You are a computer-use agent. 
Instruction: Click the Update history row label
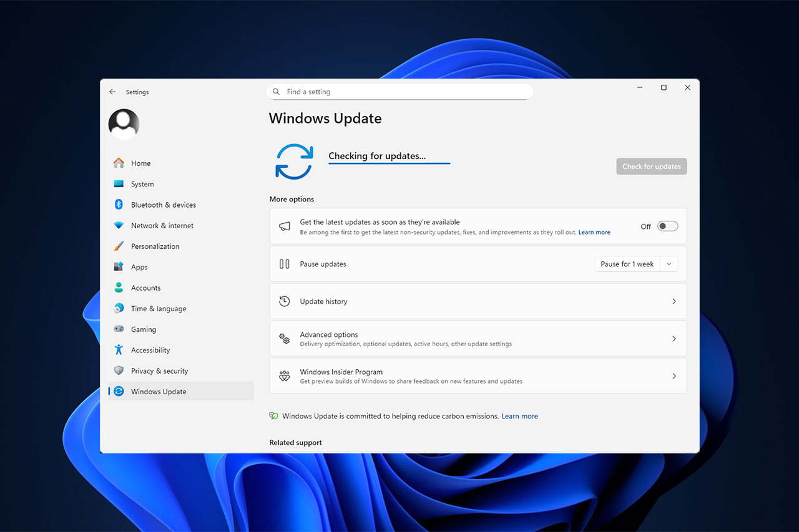coord(323,301)
